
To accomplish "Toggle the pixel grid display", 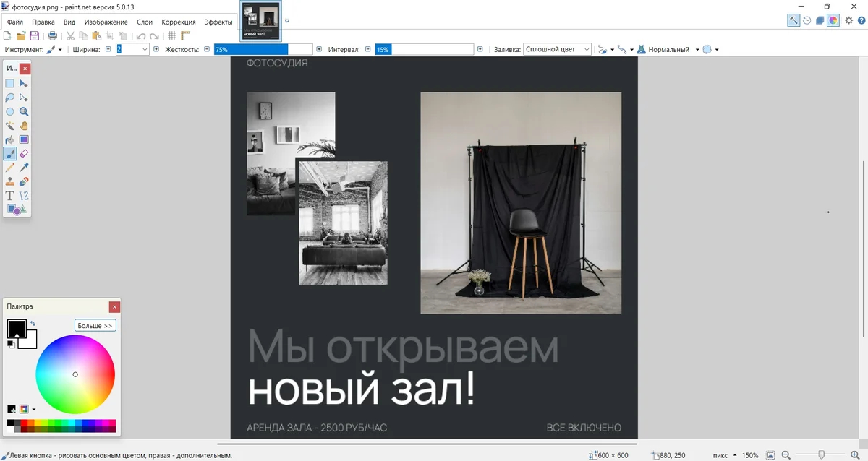I will (172, 35).
